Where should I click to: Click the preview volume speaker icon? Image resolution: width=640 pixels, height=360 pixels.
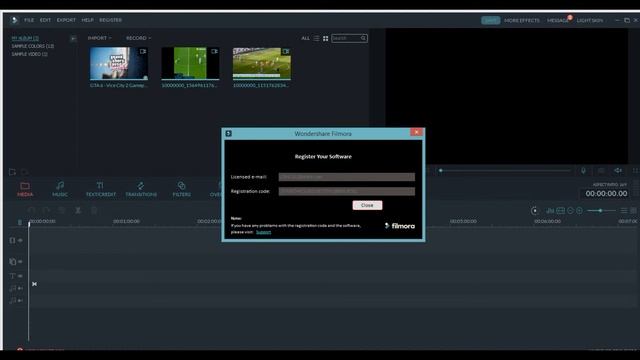pyautogui.click(x=618, y=171)
